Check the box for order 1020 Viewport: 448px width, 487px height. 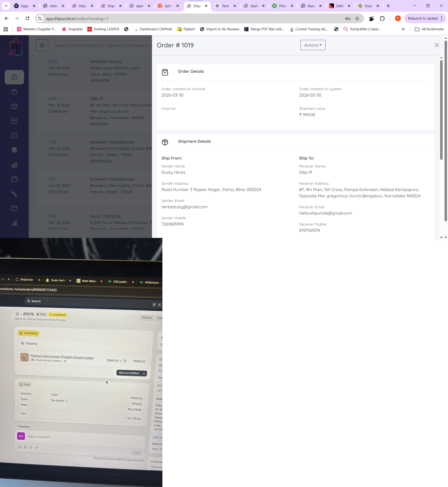tap(41, 62)
